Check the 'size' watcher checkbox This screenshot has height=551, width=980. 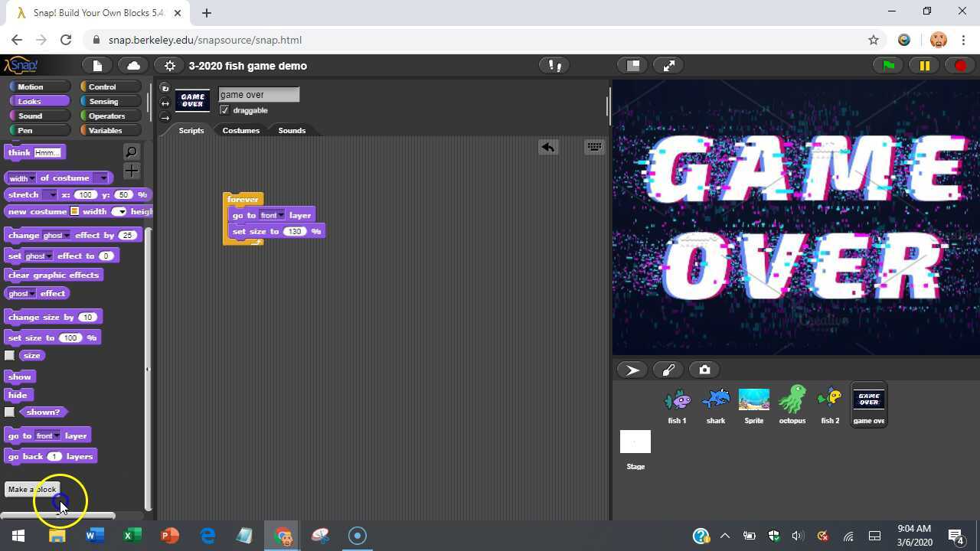9,355
